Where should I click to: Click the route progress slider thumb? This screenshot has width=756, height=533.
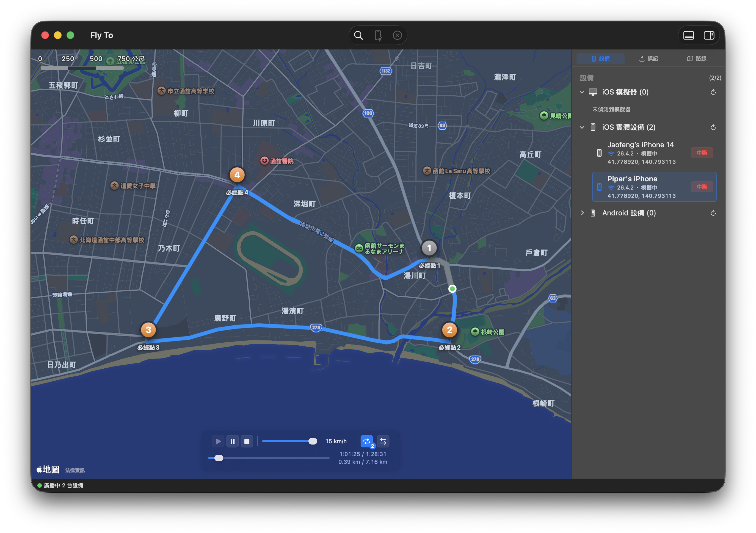(x=219, y=458)
